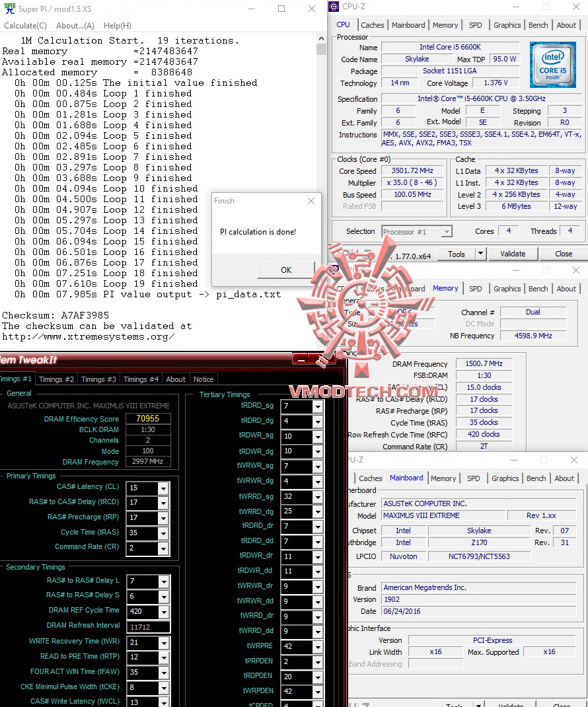Switch to Mainboard tab in top CPU-Z window
Image resolution: width=588 pixels, height=707 pixels.
click(408, 25)
